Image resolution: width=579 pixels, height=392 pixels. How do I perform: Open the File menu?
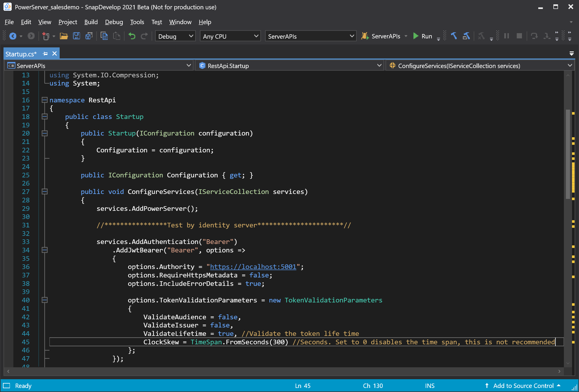tap(9, 22)
